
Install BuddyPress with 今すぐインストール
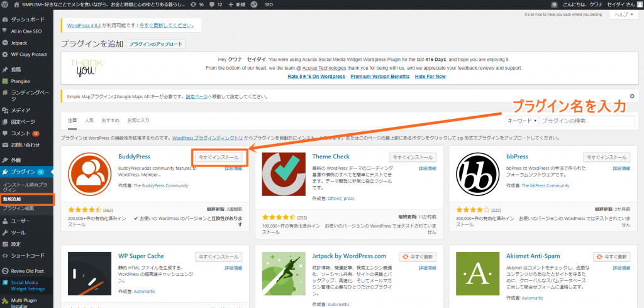(218, 157)
